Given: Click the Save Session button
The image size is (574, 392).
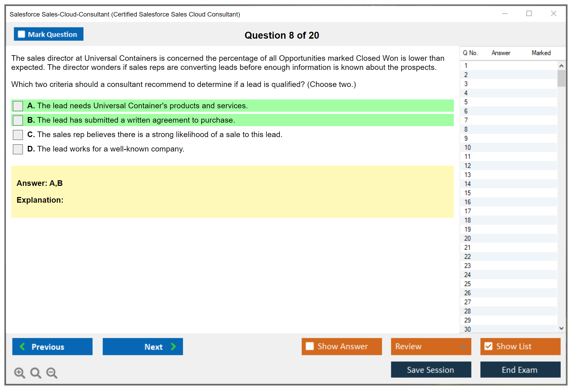Looking at the screenshot, I should point(431,370).
